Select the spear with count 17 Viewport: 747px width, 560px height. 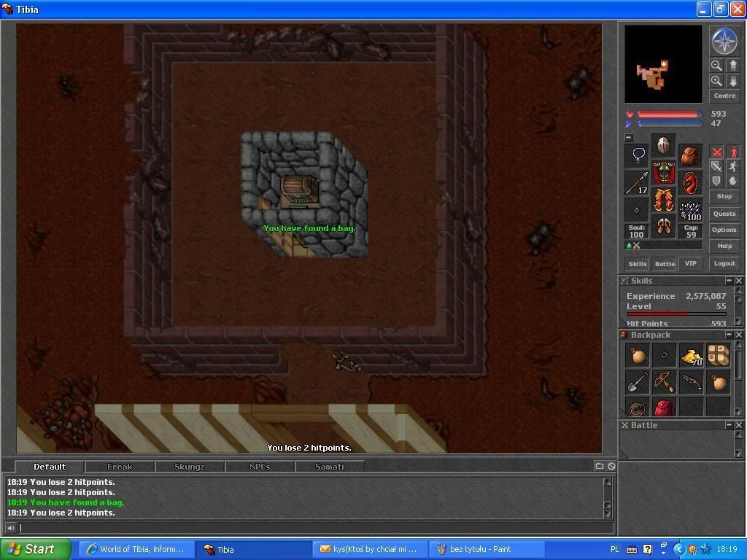click(637, 183)
